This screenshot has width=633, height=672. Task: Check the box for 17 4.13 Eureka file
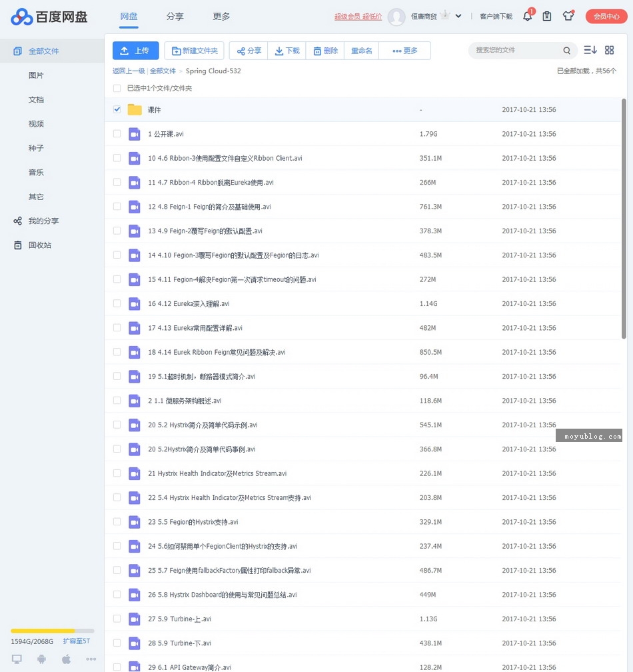coord(117,327)
